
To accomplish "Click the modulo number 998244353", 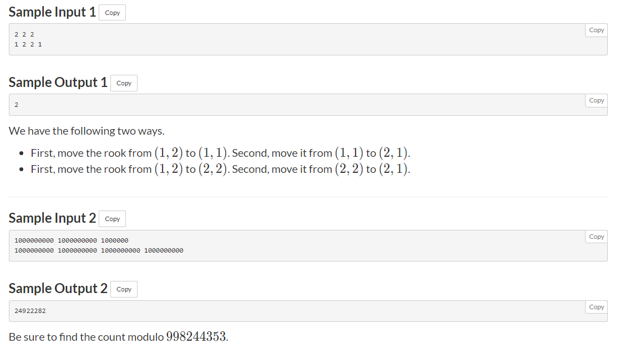I will [196, 337].
